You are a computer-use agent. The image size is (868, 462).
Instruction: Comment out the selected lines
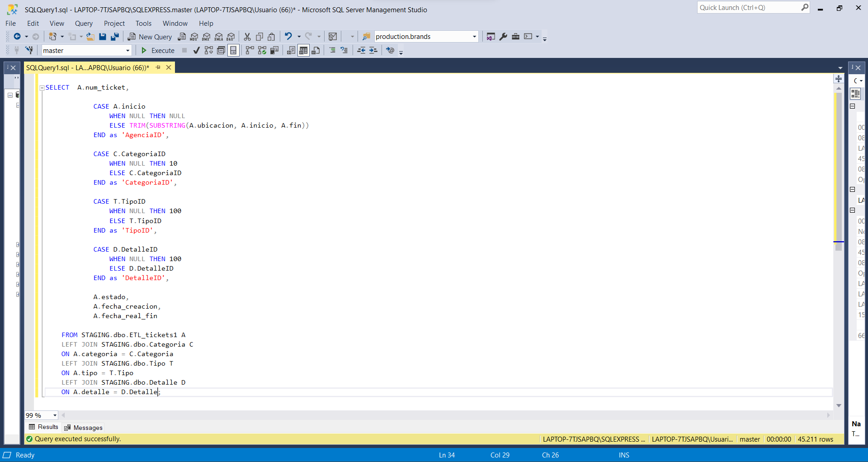click(332, 51)
